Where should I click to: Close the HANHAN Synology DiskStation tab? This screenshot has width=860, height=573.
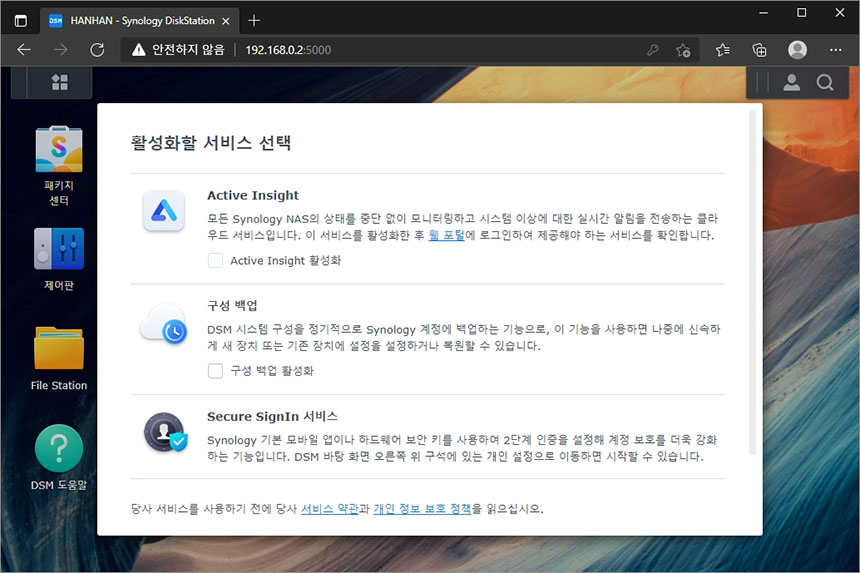point(225,21)
